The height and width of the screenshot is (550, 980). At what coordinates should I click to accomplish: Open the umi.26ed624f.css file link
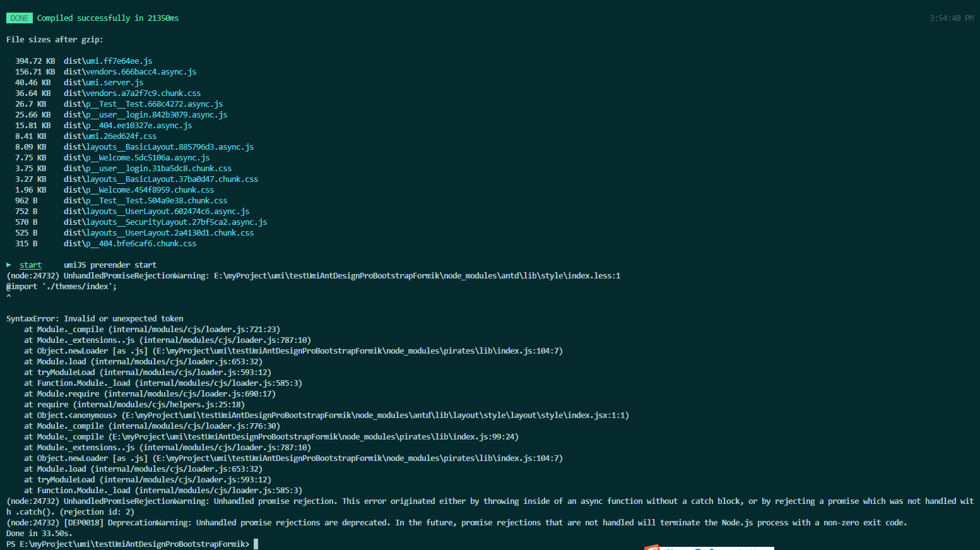pos(109,136)
